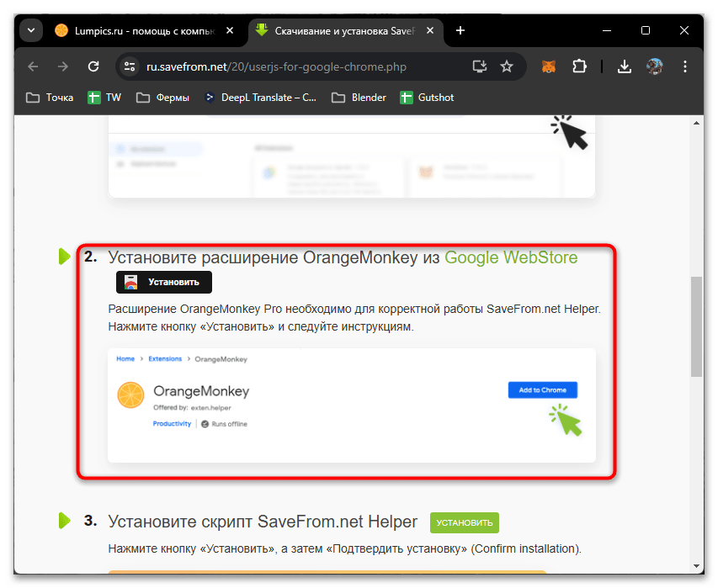This screenshot has width=718, height=588.
Task: Reload the current page
Action: (93, 66)
